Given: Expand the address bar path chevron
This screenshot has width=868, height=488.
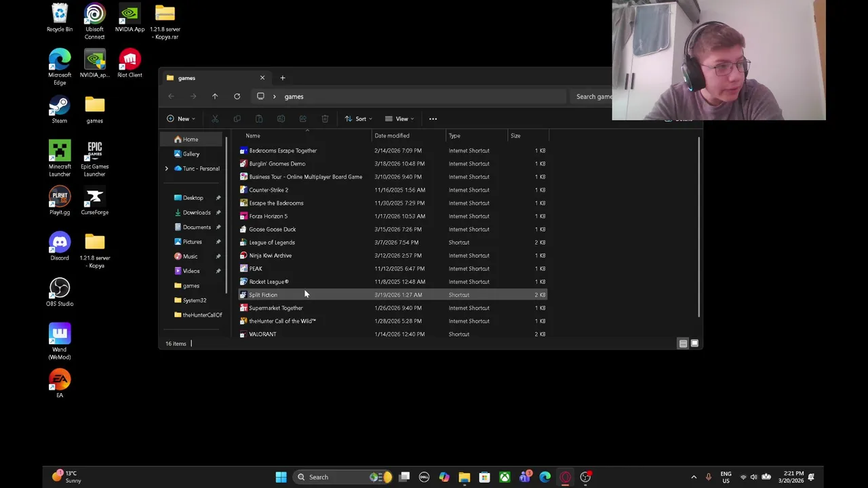Looking at the screenshot, I should pyautogui.click(x=274, y=96).
